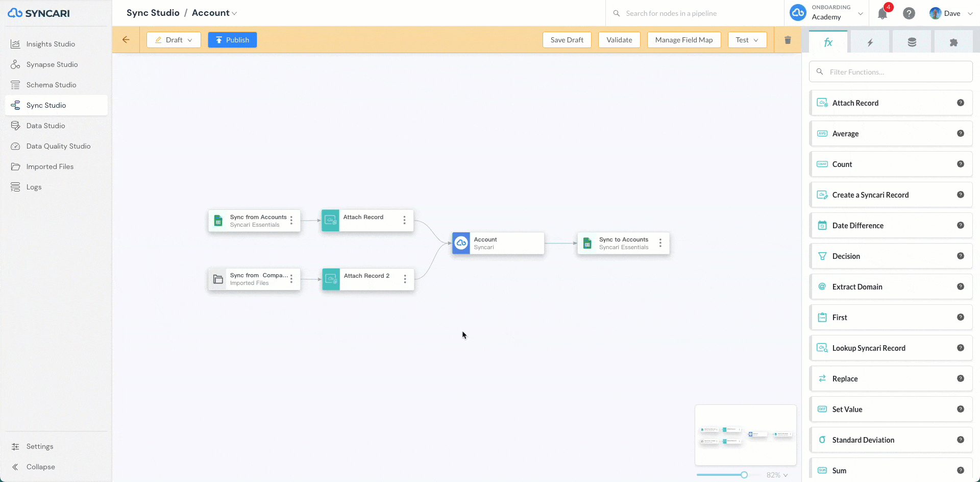Image resolution: width=980 pixels, height=482 pixels.
Task: Show help for Count function
Action: 960,164
